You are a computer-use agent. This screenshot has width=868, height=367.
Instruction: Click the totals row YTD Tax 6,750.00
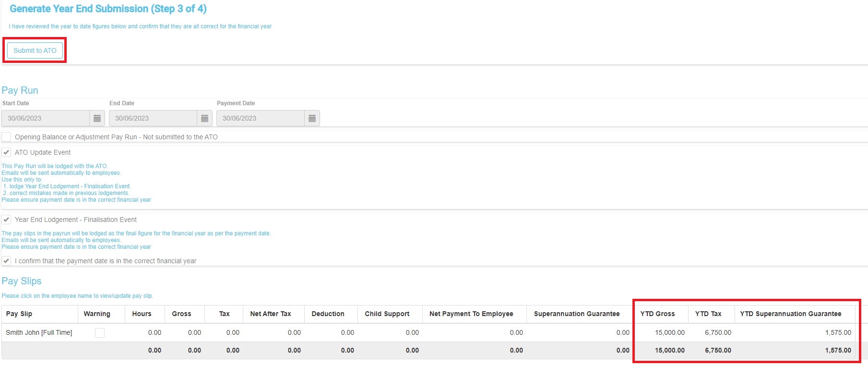point(718,350)
